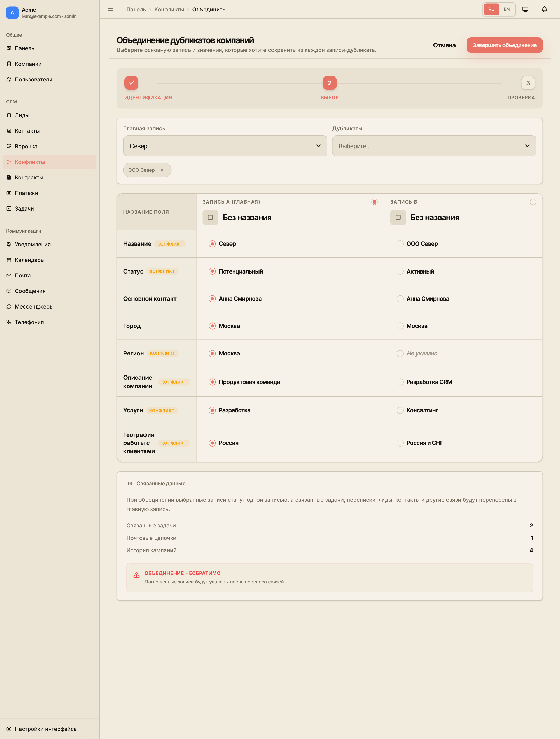Click step 3 Проверка in stepper
Viewport: 560px width, 739px height.
click(528, 83)
